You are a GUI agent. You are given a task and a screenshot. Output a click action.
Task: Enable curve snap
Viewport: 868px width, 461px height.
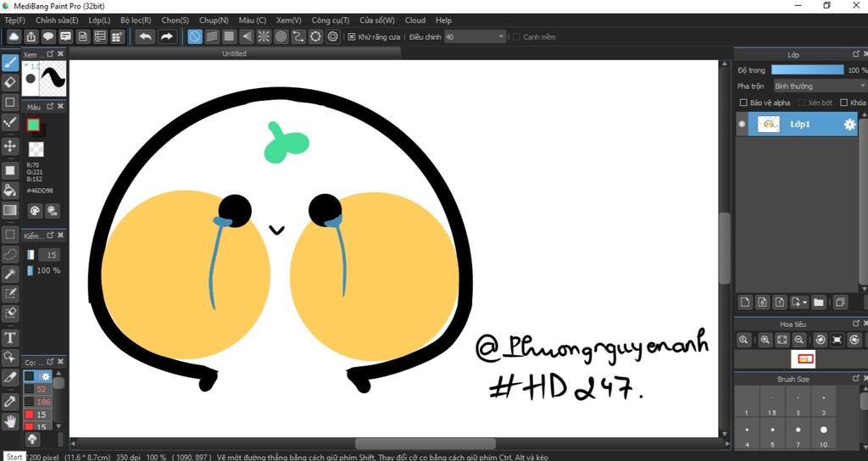pyautogui.click(x=298, y=37)
